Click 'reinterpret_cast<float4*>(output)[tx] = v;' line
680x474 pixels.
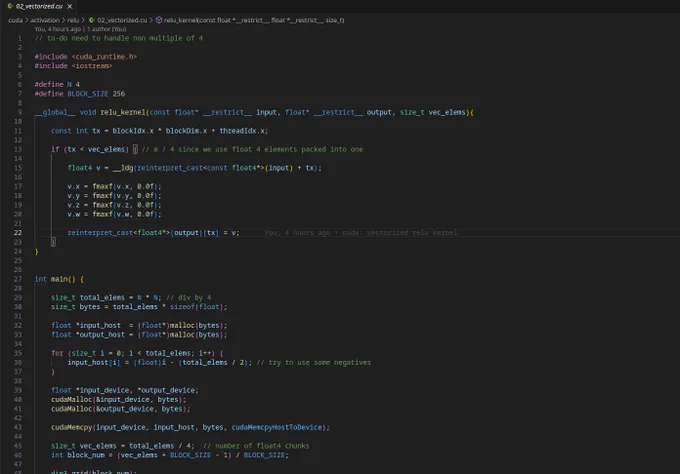pyautogui.click(x=153, y=233)
